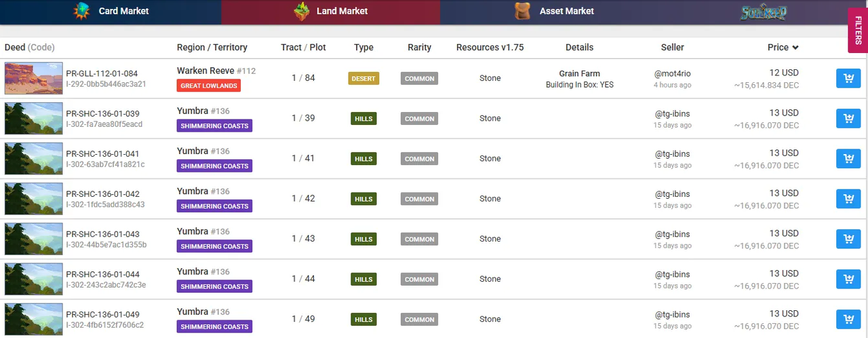Switch to the Land Market tab
Screen dimensions: 868x338
331,12
